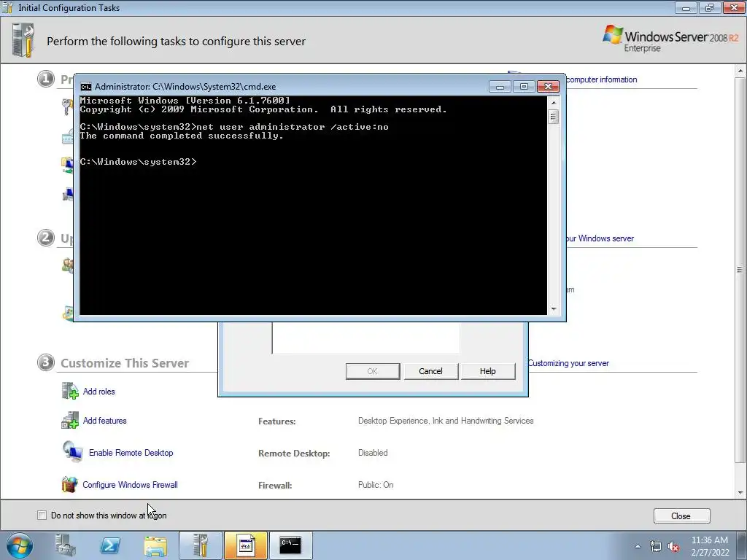Click the Enable Remote Desktop icon
Viewport: 747px width, 560px height.
pos(73,452)
